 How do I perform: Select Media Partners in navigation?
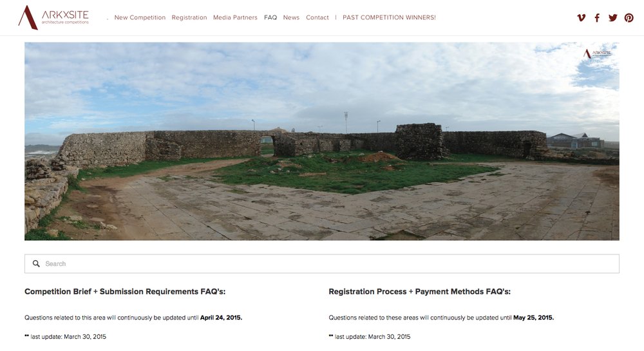click(x=235, y=17)
